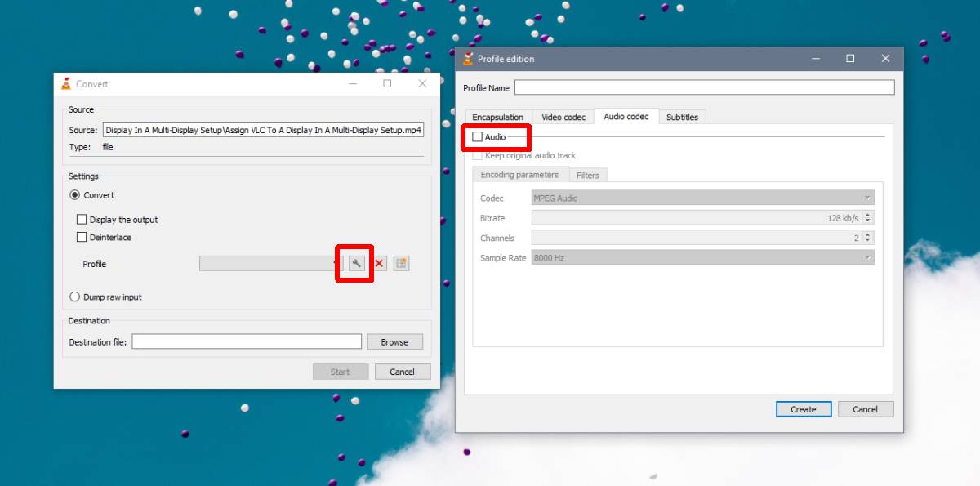Delete selected profile with red X icon
This screenshot has height=486, width=980.
(x=379, y=263)
